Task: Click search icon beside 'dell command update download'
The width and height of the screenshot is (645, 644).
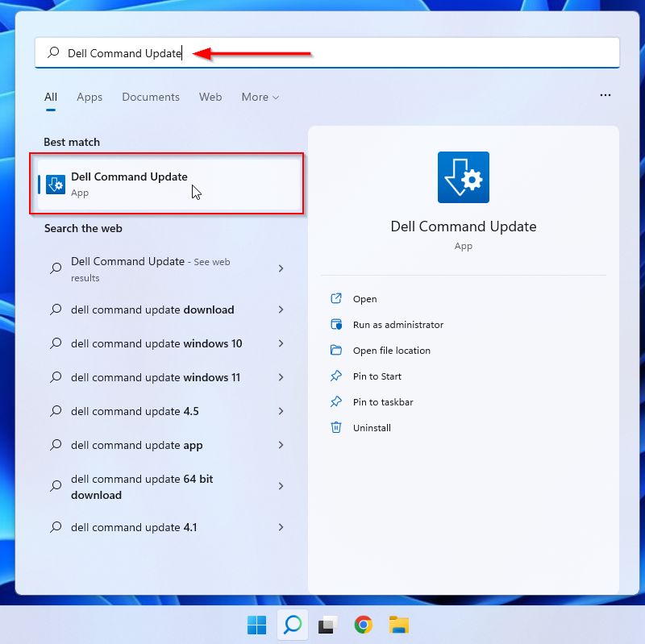Action: (56, 310)
